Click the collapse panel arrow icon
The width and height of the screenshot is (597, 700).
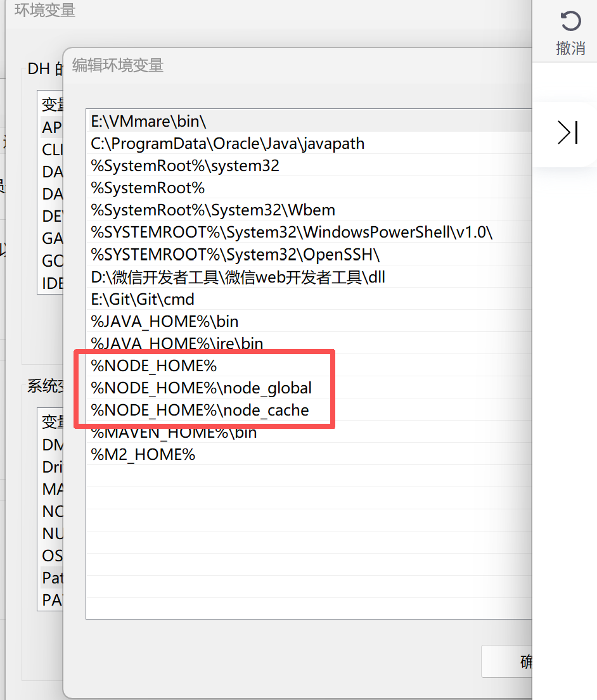click(567, 132)
